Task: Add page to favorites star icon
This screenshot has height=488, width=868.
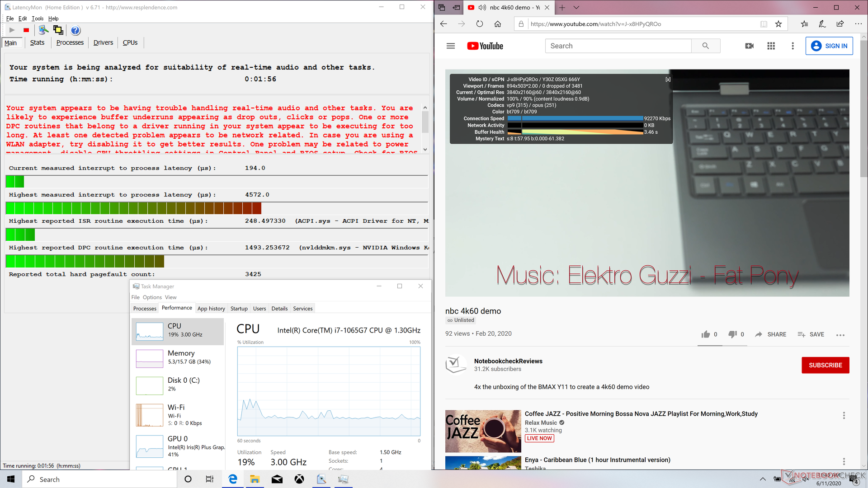Action: (x=778, y=24)
